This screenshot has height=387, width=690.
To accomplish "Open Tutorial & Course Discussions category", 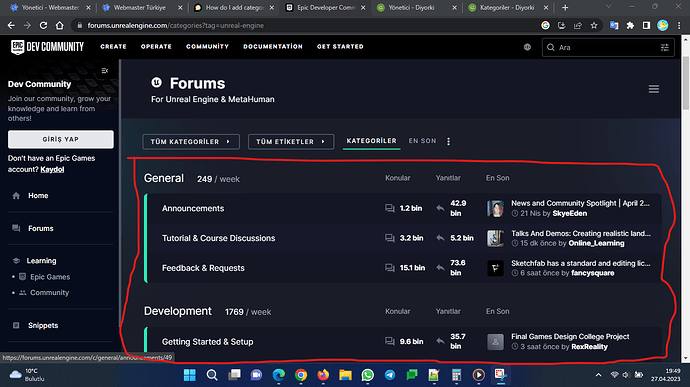I will pyautogui.click(x=218, y=238).
